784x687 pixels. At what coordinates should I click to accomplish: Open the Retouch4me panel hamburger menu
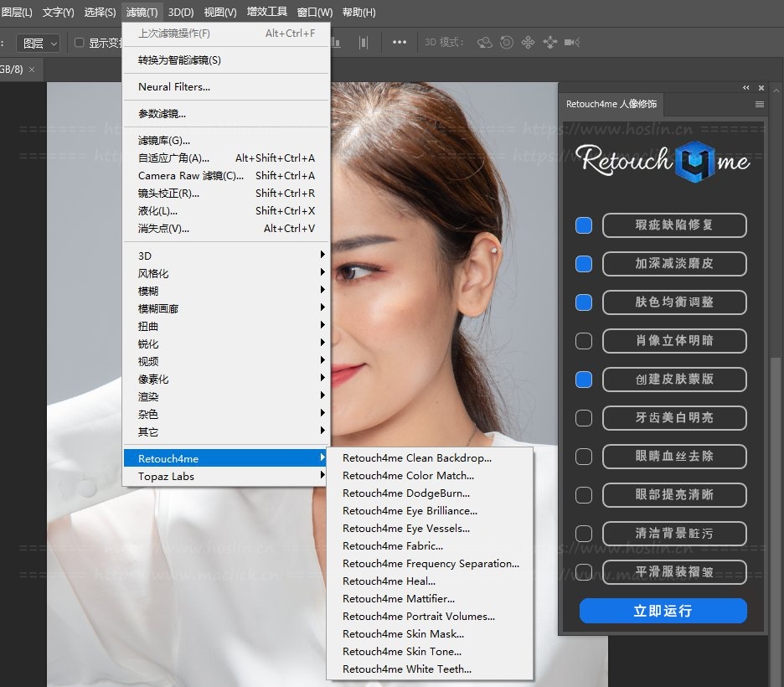coord(760,105)
